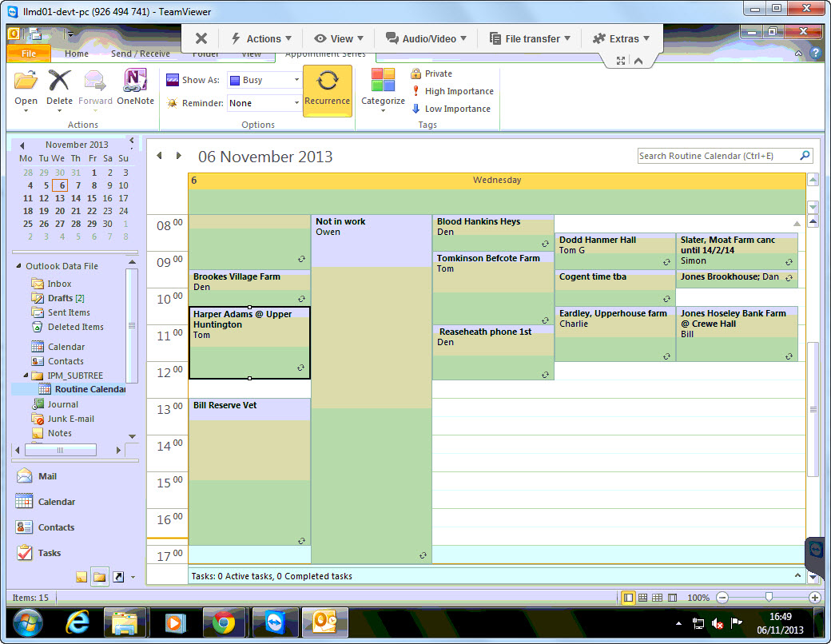Open Internet Explorer from the taskbar
The image size is (831, 644).
76,622
